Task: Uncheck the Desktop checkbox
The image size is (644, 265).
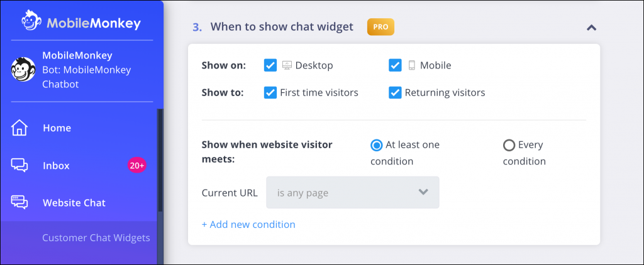Action: 270,65
